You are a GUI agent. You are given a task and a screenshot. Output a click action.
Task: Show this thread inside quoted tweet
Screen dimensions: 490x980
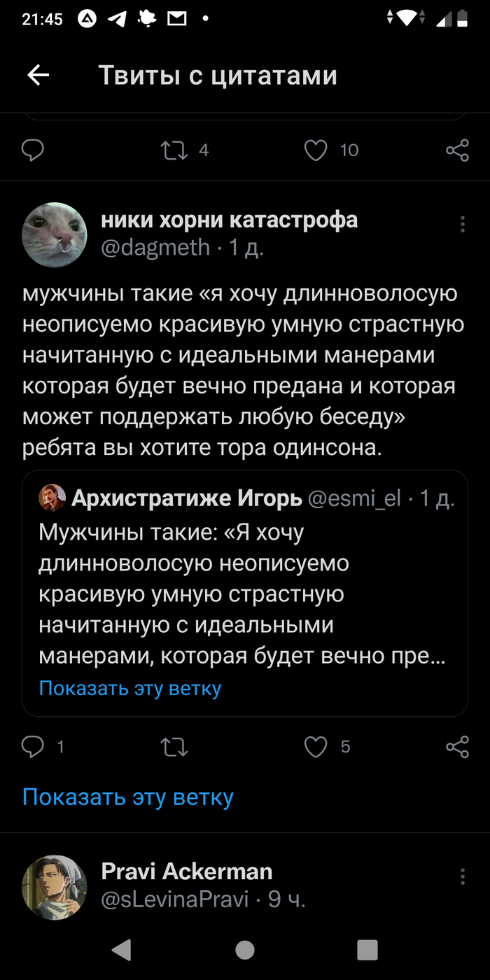(x=130, y=689)
